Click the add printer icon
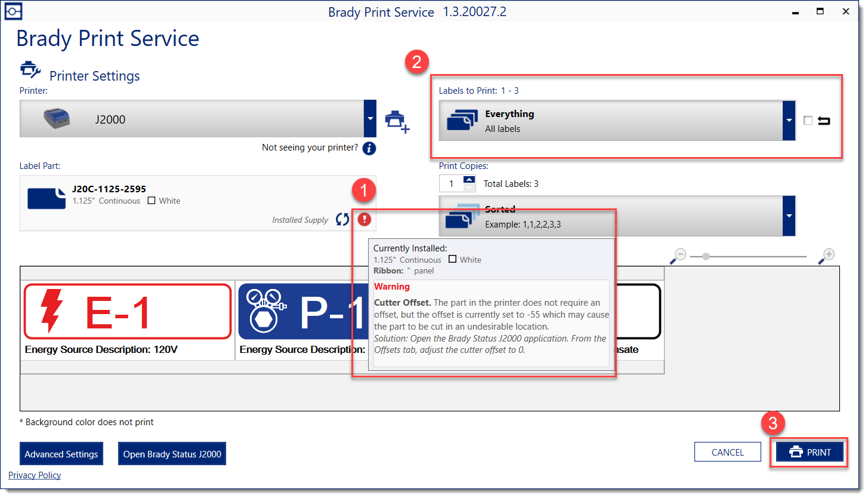 tap(397, 121)
